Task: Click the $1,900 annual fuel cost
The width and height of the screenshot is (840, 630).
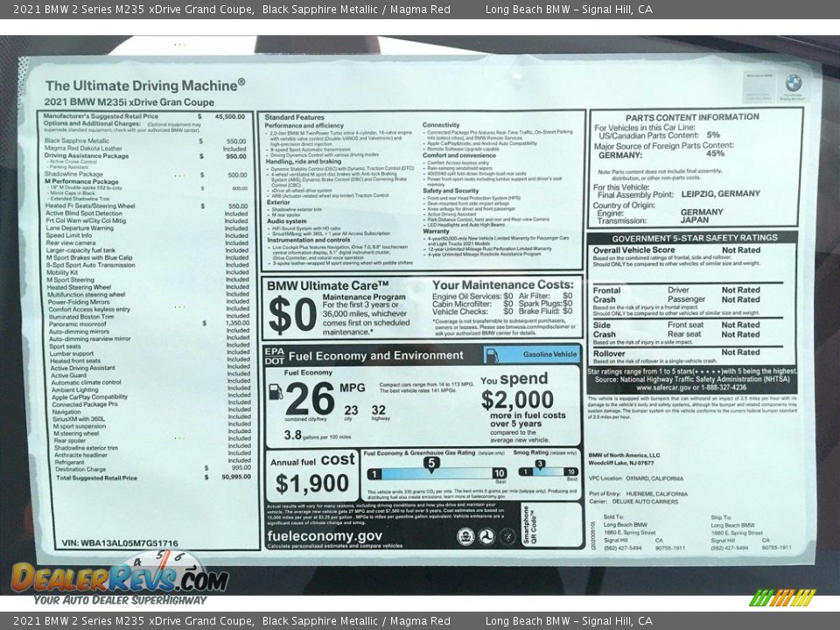Action: click(311, 483)
